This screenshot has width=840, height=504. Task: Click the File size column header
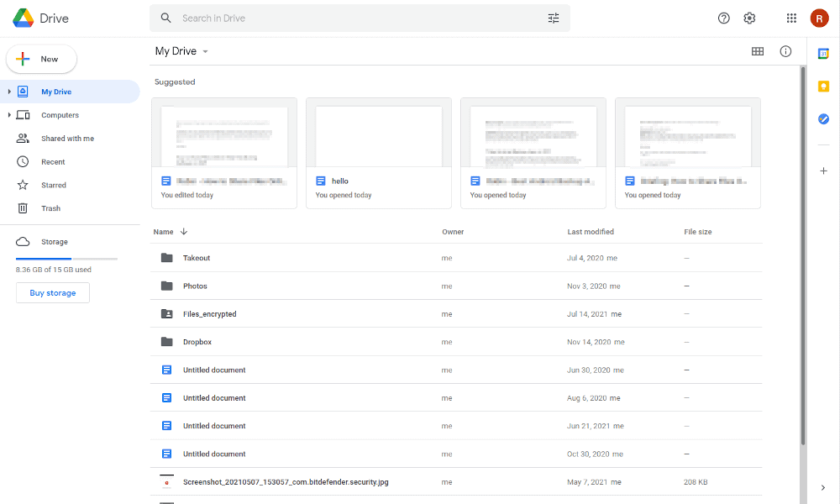point(697,231)
